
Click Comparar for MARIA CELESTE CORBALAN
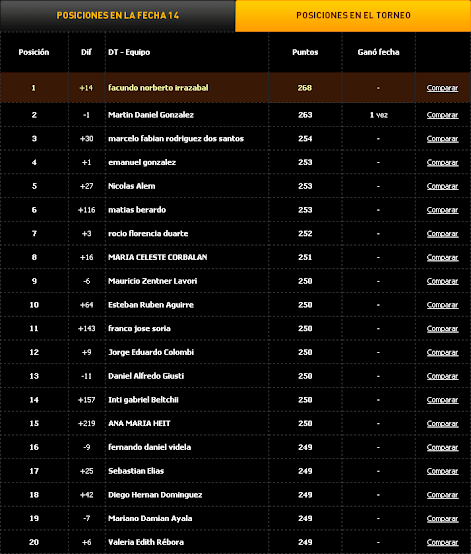coord(442,257)
